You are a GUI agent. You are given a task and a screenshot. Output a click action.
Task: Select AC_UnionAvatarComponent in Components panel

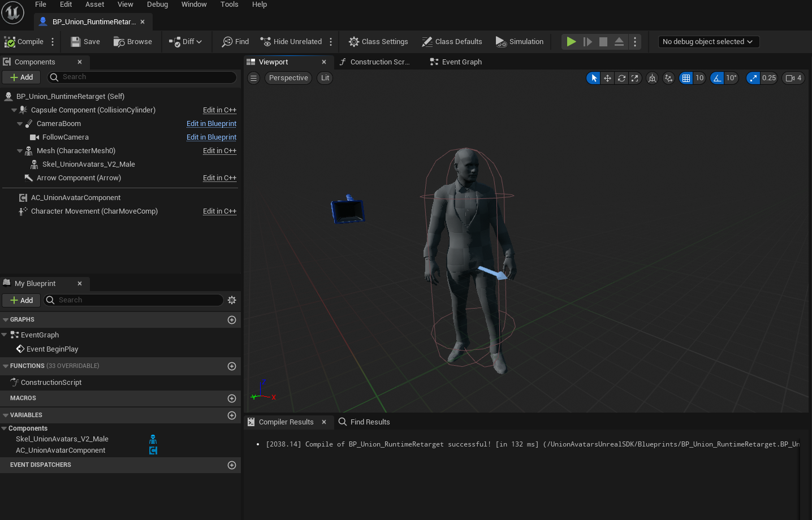coord(76,198)
